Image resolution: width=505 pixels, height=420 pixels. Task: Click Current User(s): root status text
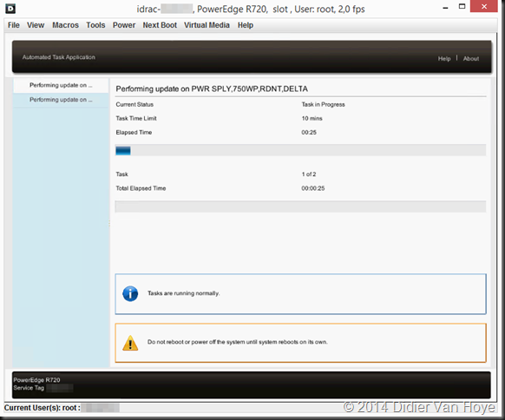click(x=43, y=408)
